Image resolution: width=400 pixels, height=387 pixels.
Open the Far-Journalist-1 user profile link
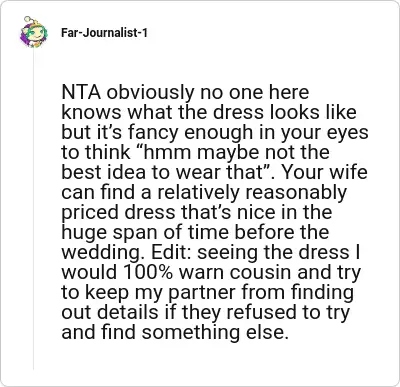click(104, 33)
